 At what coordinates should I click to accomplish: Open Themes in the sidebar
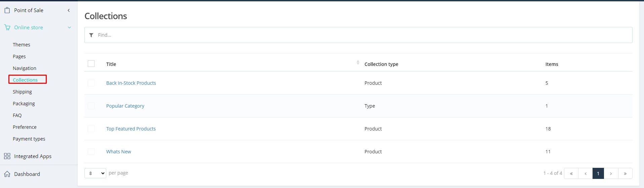pos(22,45)
